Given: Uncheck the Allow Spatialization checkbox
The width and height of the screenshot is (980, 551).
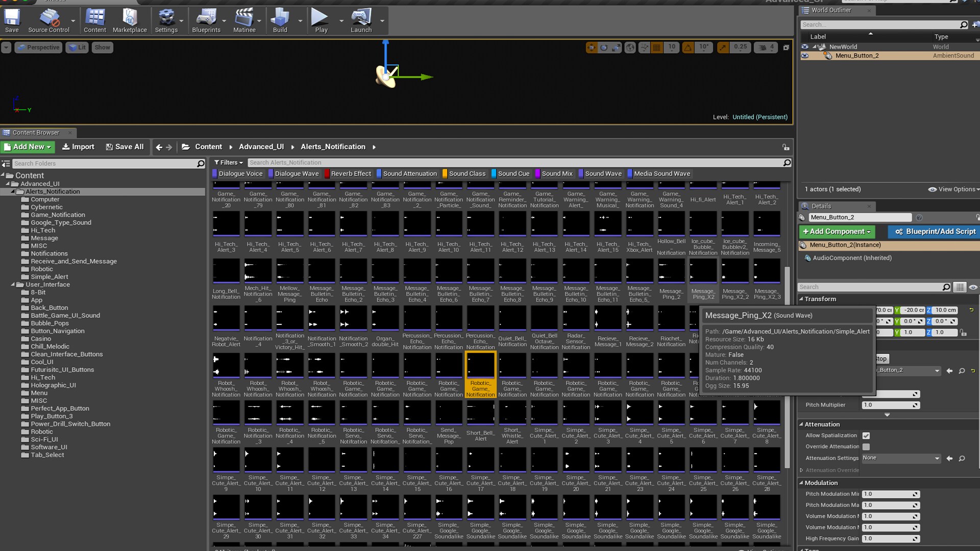Looking at the screenshot, I should [866, 436].
